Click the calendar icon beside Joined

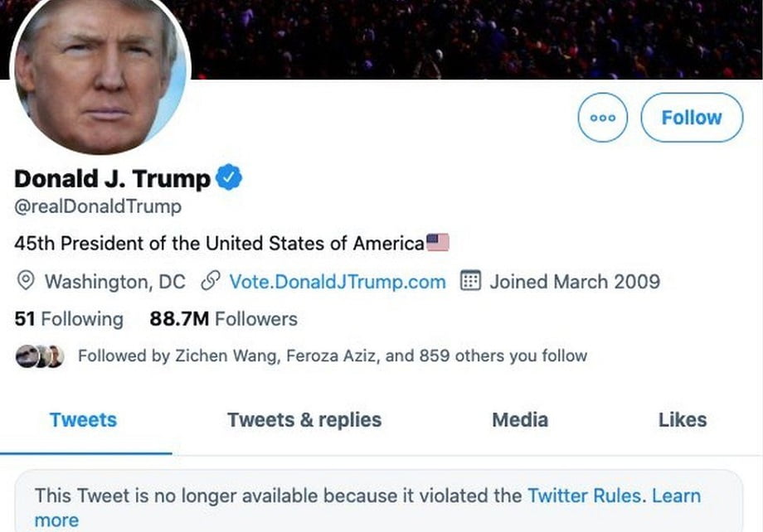(470, 282)
